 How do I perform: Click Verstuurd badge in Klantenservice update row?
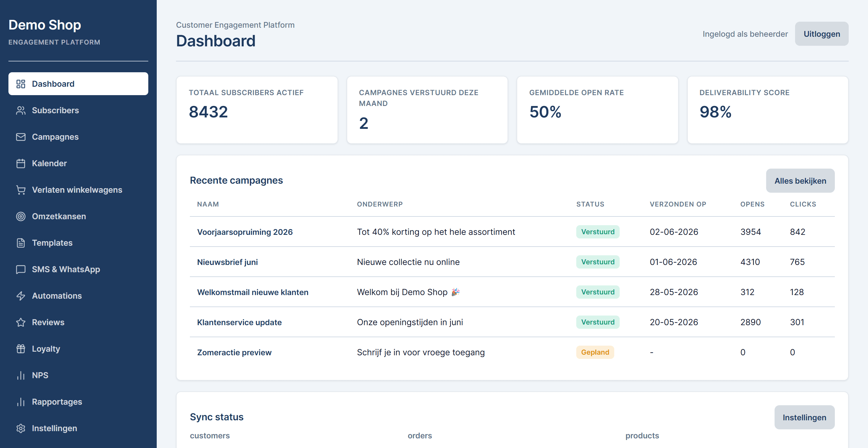(x=597, y=322)
